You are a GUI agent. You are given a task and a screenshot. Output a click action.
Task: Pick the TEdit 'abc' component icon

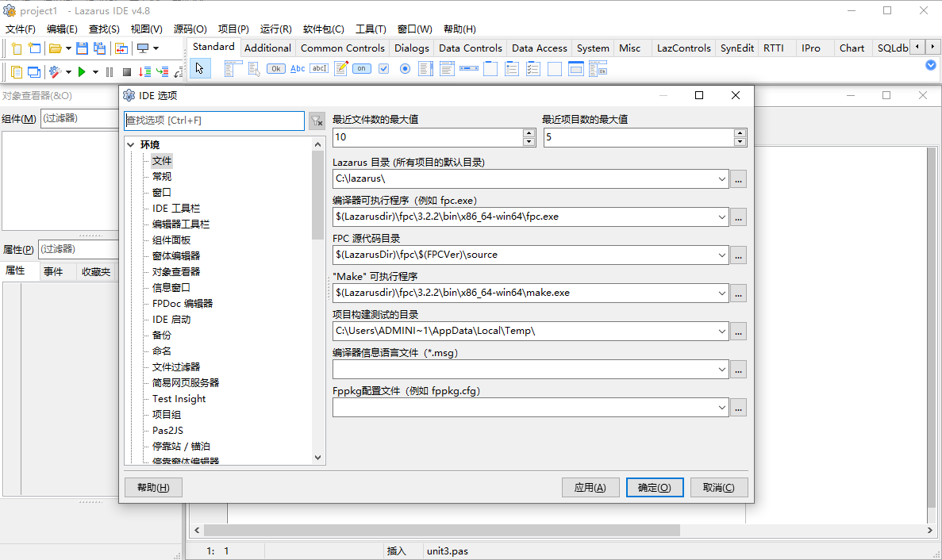(319, 69)
